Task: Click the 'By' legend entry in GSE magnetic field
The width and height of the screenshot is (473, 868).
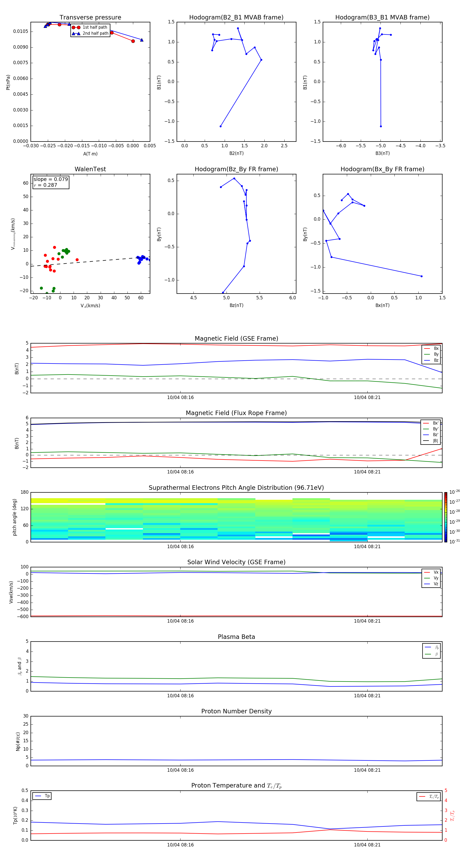Action: (x=431, y=355)
